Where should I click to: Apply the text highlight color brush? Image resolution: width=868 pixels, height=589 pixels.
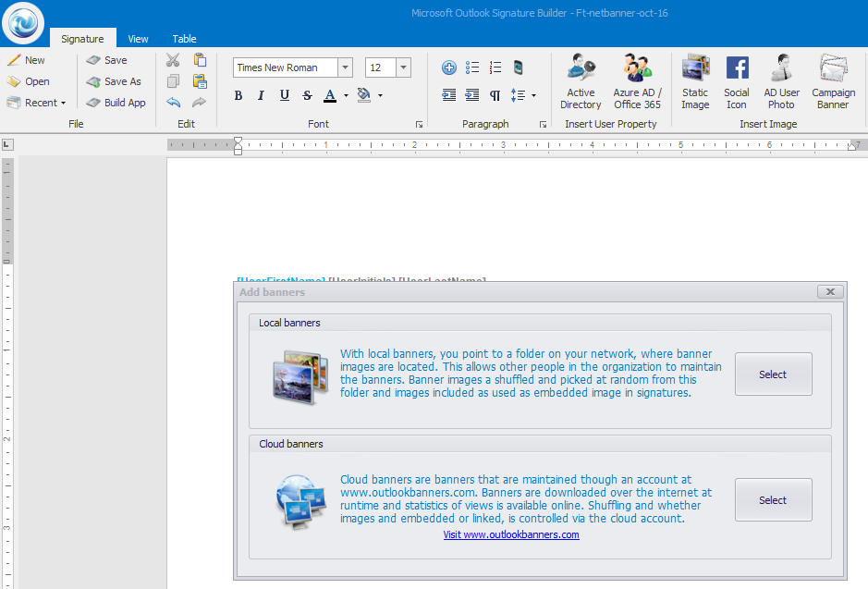pos(363,95)
